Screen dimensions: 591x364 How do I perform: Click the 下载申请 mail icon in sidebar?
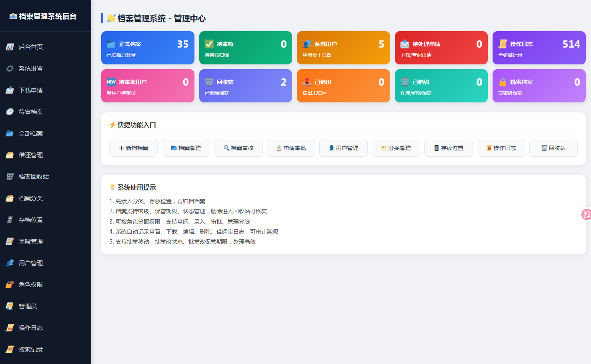10,90
